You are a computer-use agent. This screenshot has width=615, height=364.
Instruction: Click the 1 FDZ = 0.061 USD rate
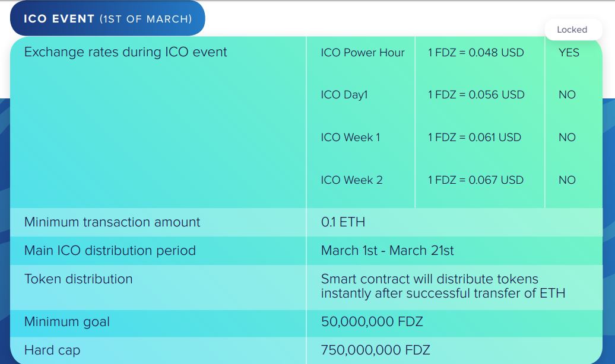[x=474, y=138]
